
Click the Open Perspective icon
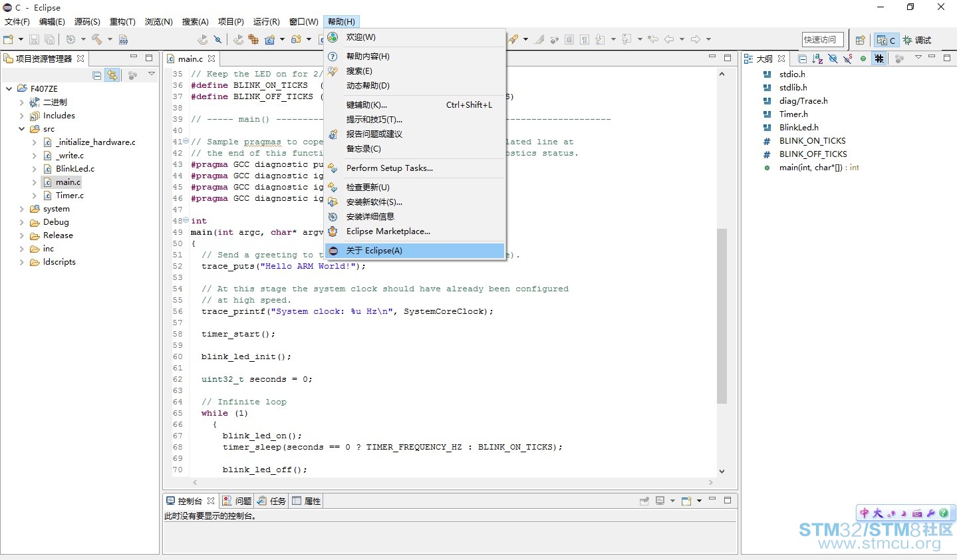tap(860, 40)
